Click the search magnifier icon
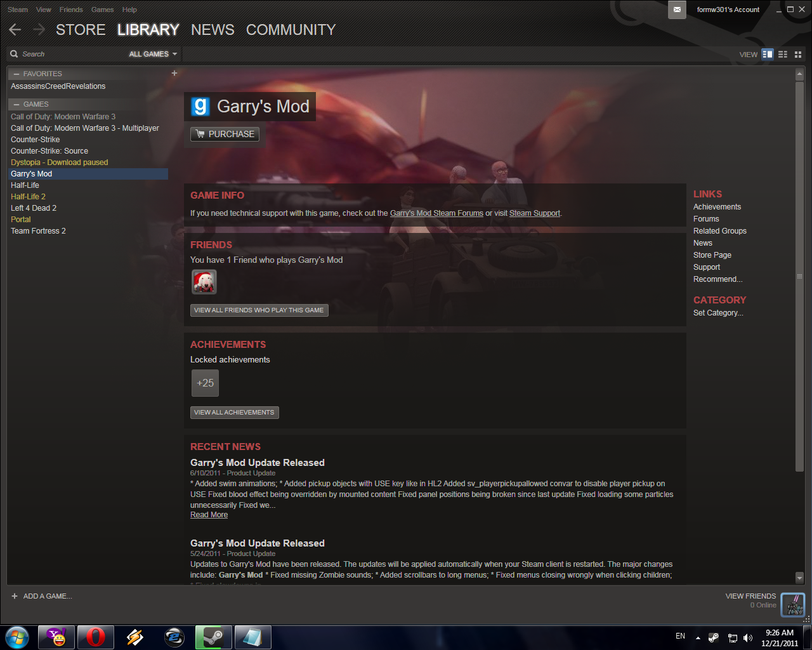Image resolution: width=812 pixels, height=650 pixels. point(14,54)
